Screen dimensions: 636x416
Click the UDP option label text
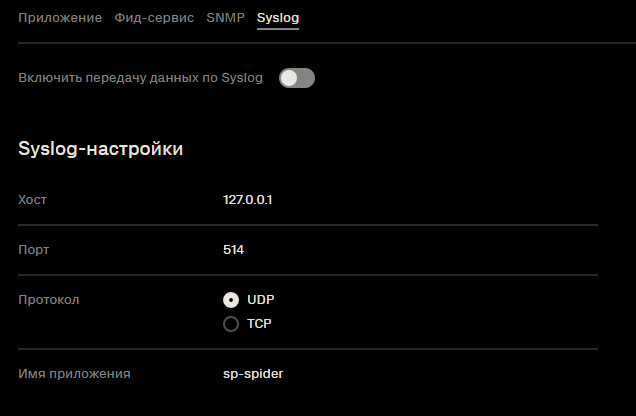coord(261,300)
